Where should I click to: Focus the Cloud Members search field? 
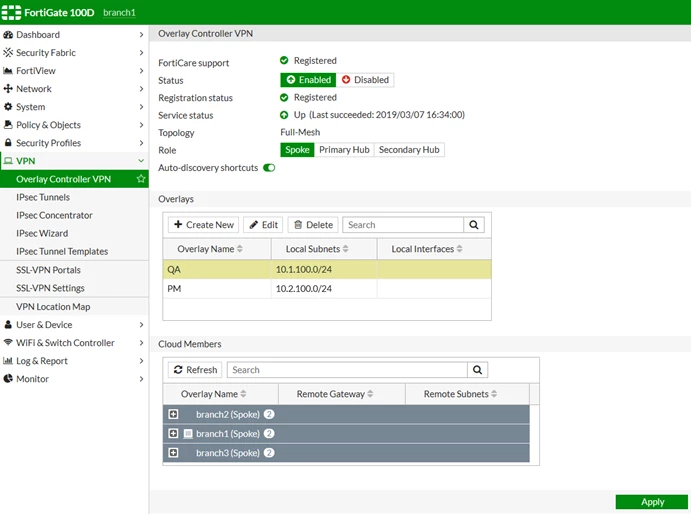pyautogui.click(x=347, y=370)
